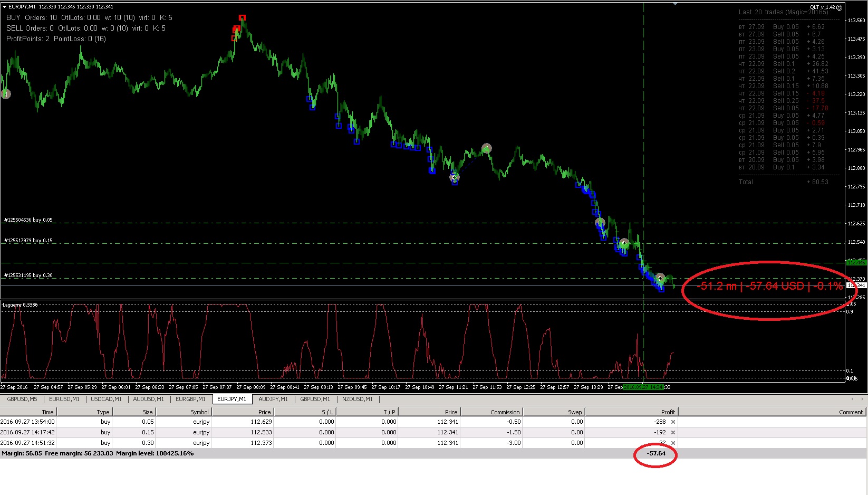
Task: Click the 'SELL Orders: 0' info line
Action: pyautogui.click(x=85, y=28)
